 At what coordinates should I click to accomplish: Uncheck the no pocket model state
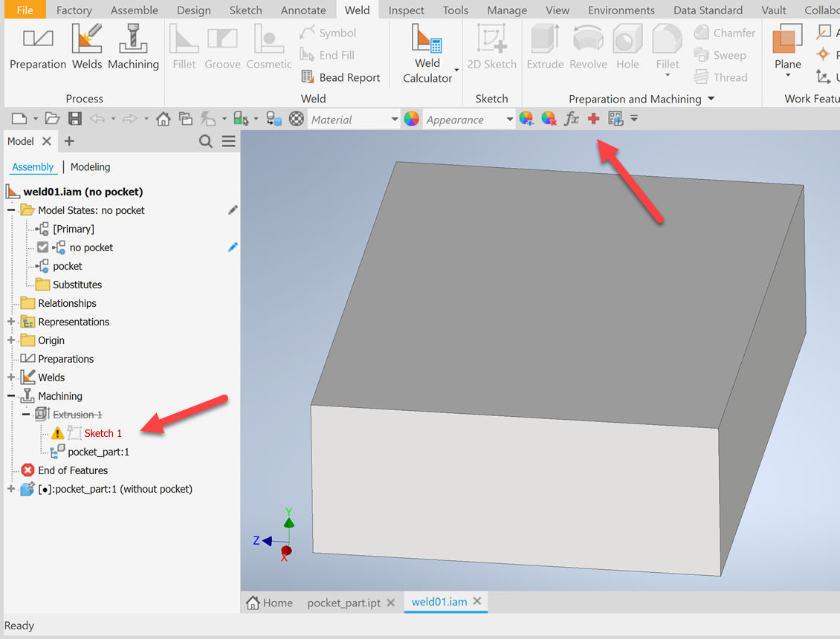click(42, 247)
